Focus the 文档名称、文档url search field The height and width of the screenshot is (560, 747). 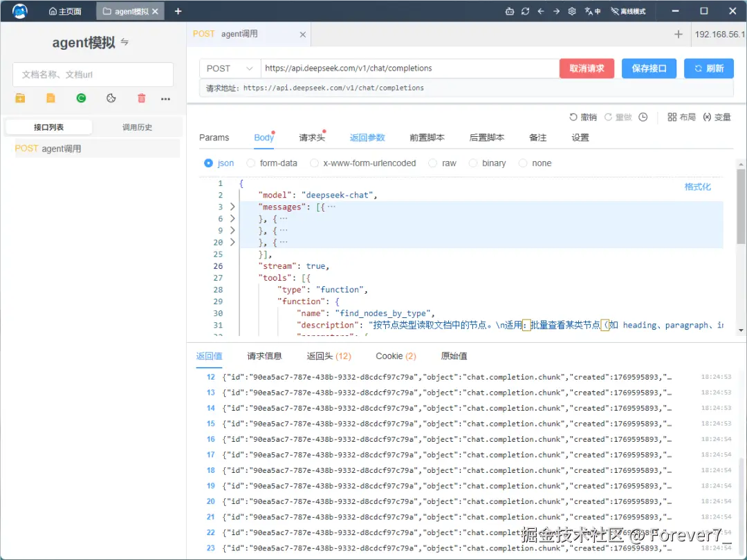93,74
